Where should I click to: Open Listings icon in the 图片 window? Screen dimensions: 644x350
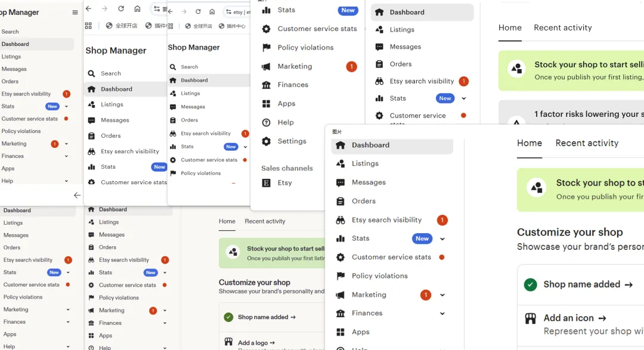click(340, 163)
